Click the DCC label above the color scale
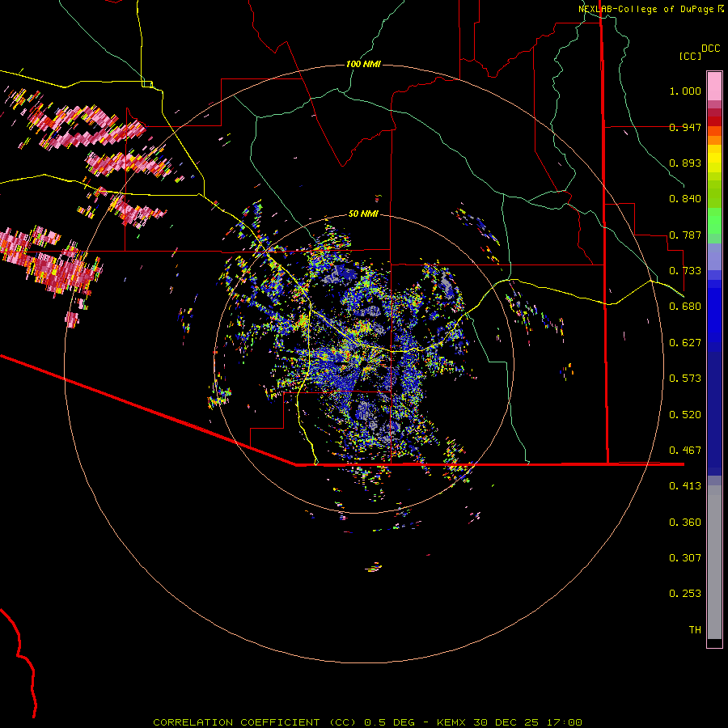The width and height of the screenshot is (728, 728). pyautogui.click(x=710, y=49)
